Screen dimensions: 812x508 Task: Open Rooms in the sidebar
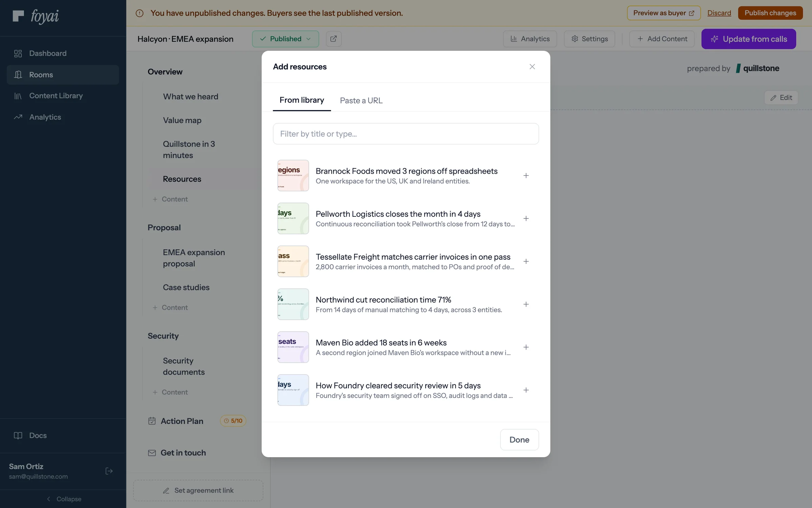point(63,75)
